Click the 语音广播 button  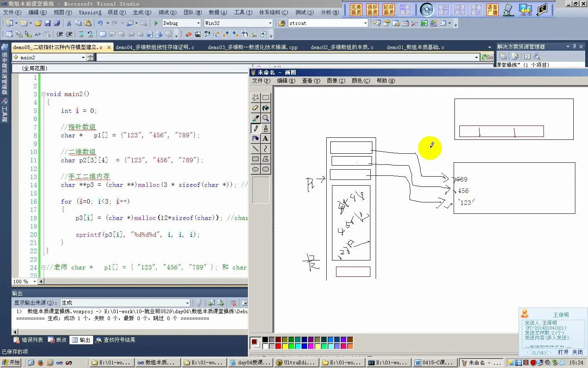(492, 10)
